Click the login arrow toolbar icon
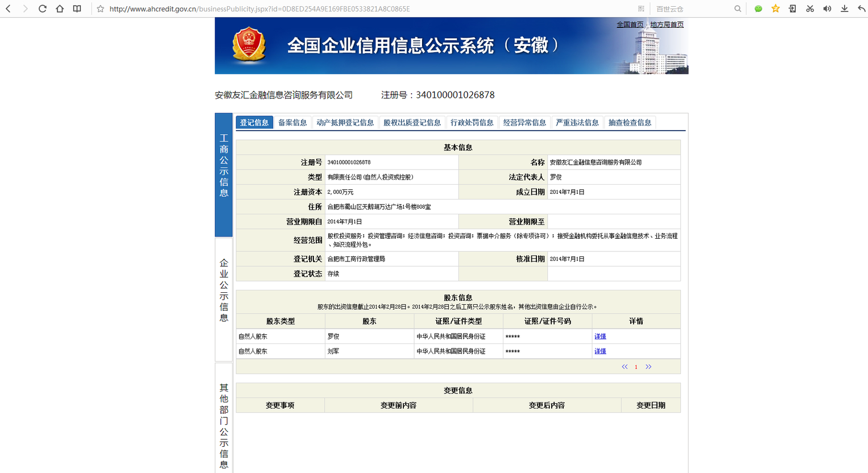Image resolution: width=868 pixels, height=473 pixels. pyautogui.click(x=792, y=9)
